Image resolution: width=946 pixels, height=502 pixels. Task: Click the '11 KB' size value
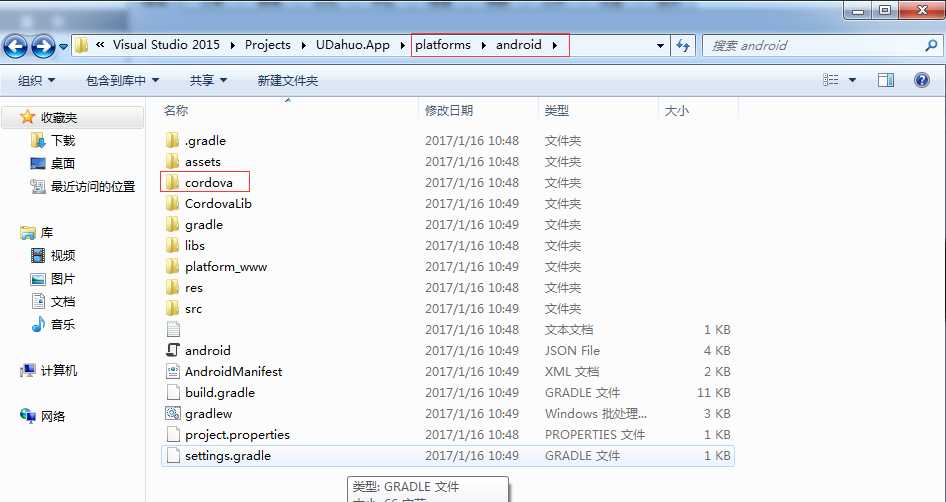point(714,392)
